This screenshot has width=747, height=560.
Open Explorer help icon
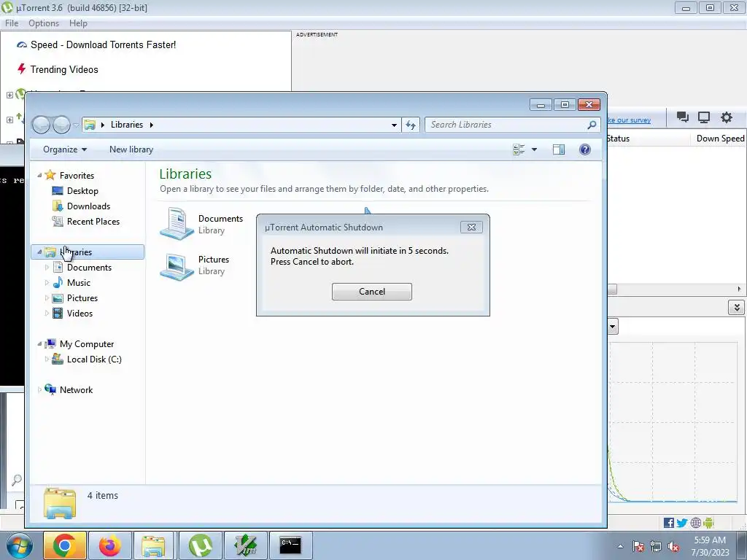coord(585,149)
